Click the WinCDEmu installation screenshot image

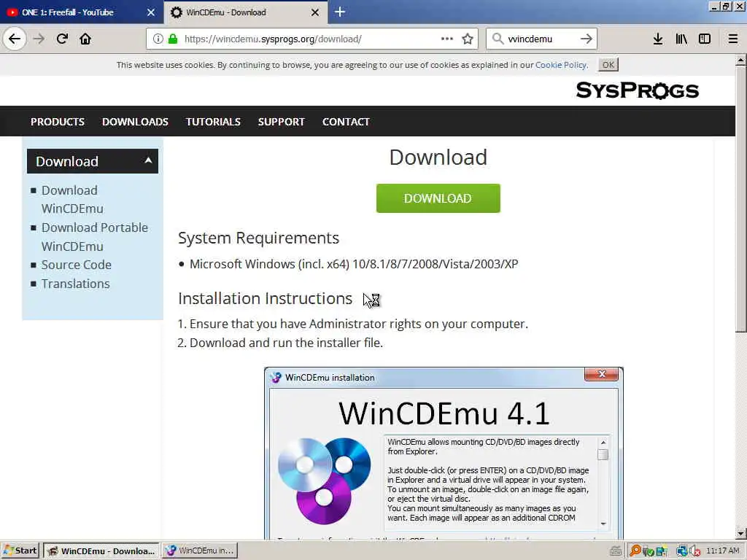coord(444,453)
